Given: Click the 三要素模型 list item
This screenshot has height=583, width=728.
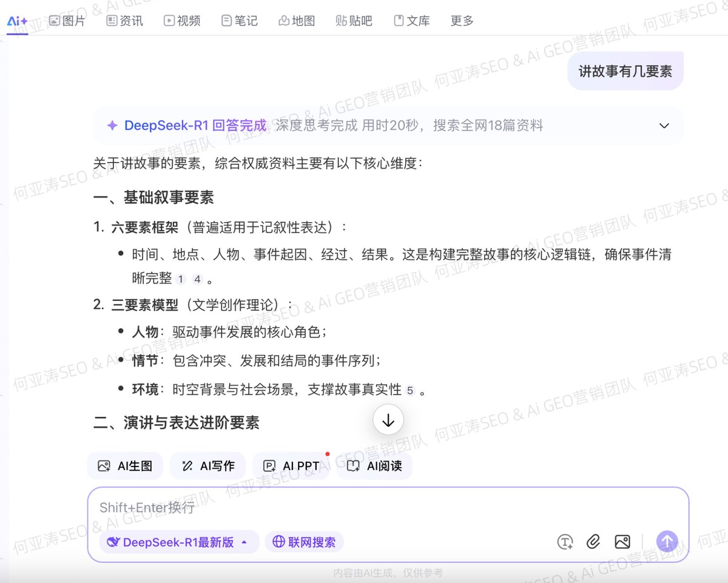Looking at the screenshot, I should 193,305.
